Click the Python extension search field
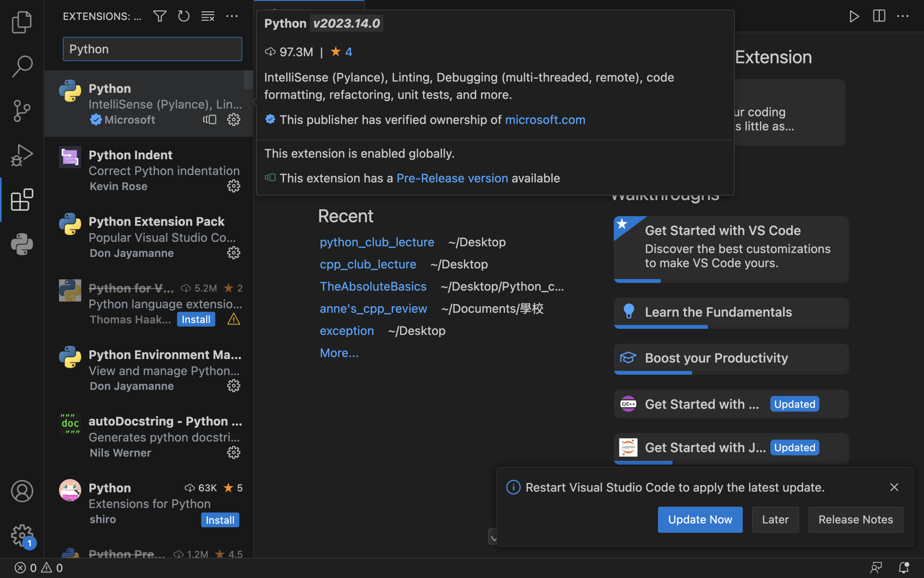The width and height of the screenshot is (924, 578). (152, 49)
